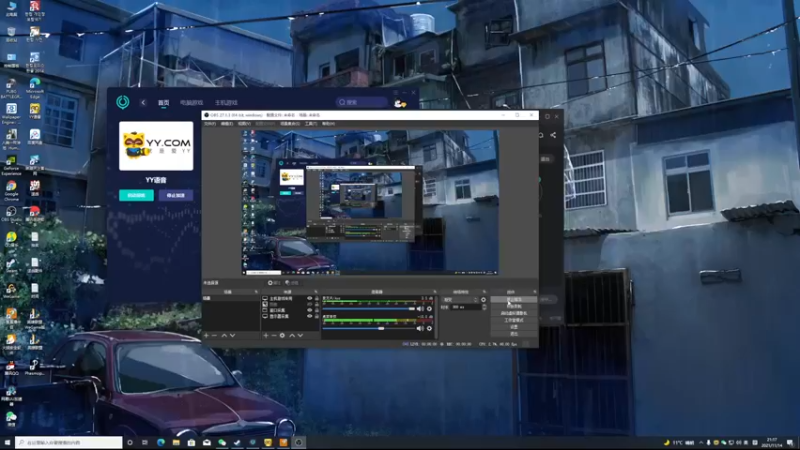Adjust the transition duration stepper
Screen dimensions: 800x450
[x=484, y=307]
